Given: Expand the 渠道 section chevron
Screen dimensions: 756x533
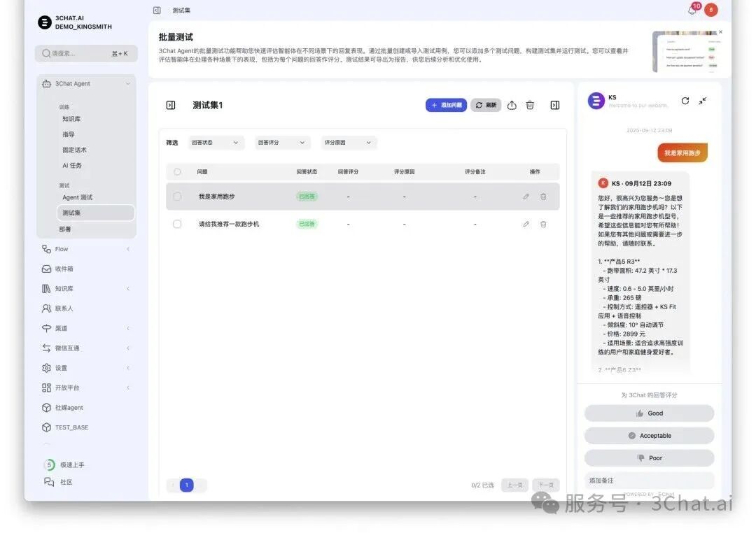Looking at the screenshot, I should pyautogui.click(x=128, y=328).
